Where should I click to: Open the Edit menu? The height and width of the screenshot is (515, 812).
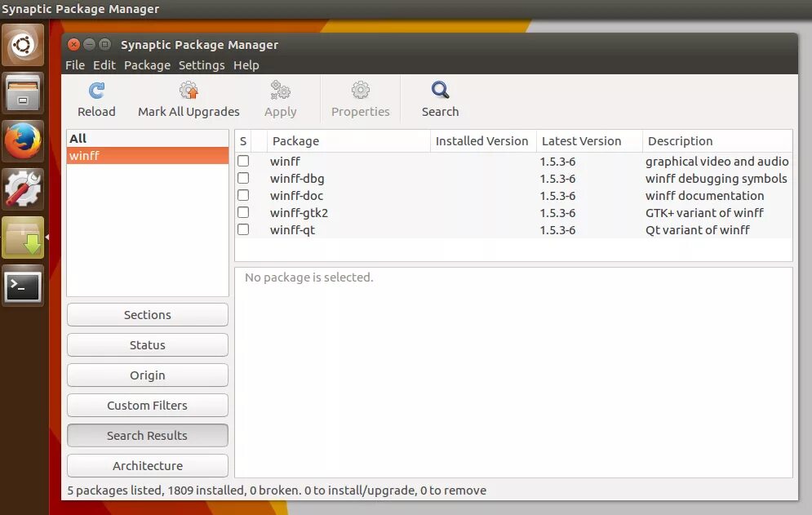(x=104, y=65)
